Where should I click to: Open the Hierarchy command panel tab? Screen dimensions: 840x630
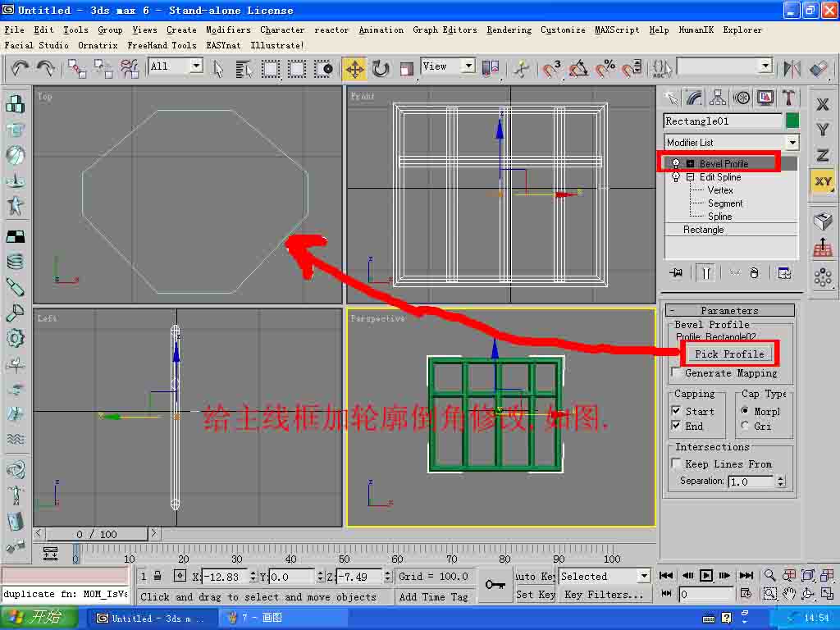click(718, 98)
